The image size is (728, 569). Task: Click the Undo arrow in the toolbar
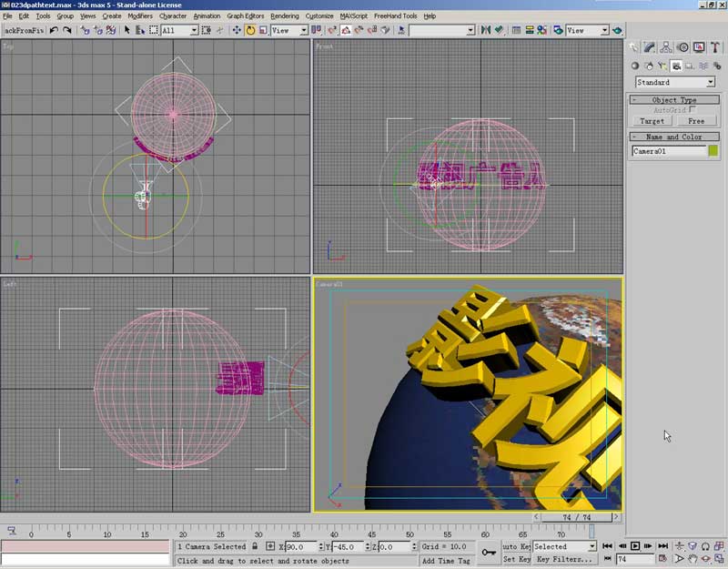[x=55, y=30]
